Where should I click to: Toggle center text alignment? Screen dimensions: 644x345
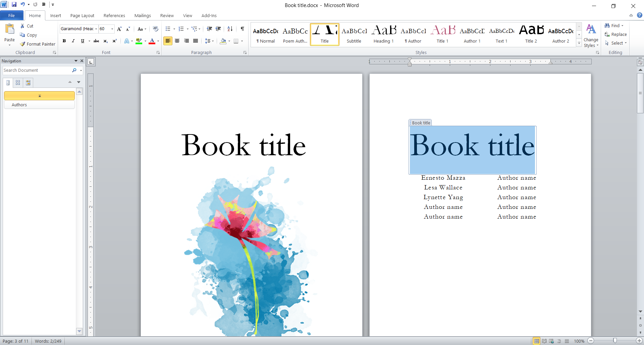pos(177,41)
